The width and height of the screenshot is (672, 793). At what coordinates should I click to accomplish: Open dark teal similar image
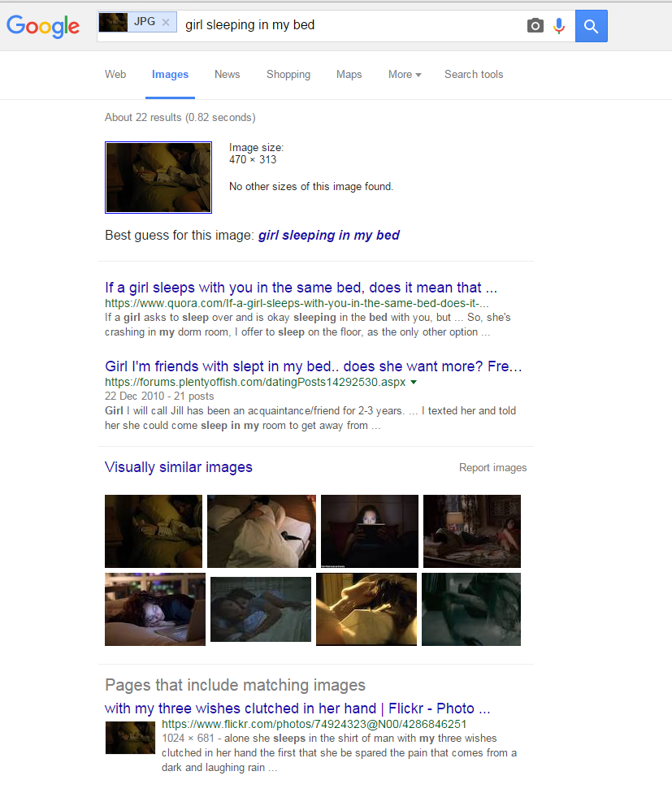coord(471,609)
